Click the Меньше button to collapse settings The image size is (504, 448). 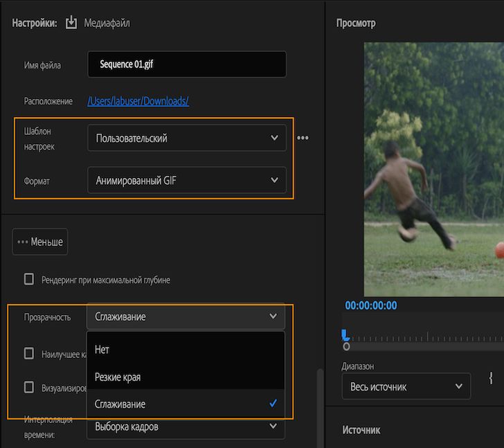point(40,242)
